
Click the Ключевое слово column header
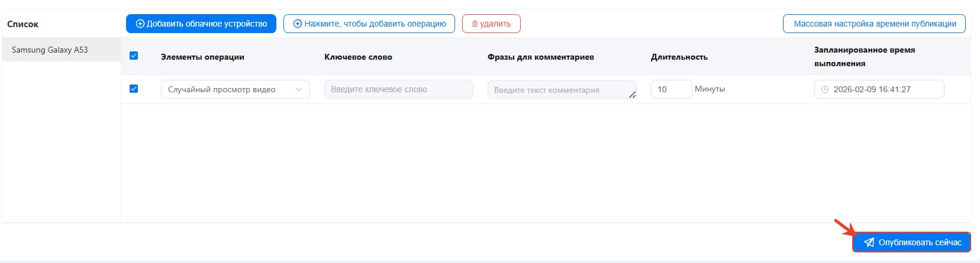point(358,57)
